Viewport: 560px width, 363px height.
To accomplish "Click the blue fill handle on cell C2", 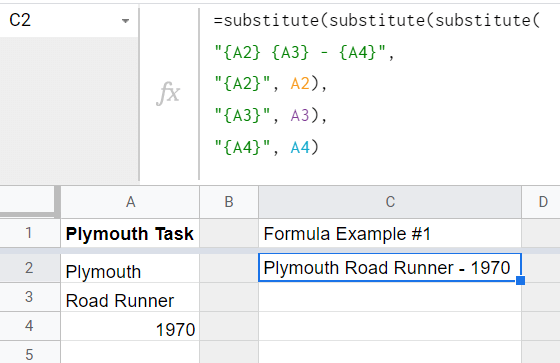I will pyautogui.click(x=520, y=280).
